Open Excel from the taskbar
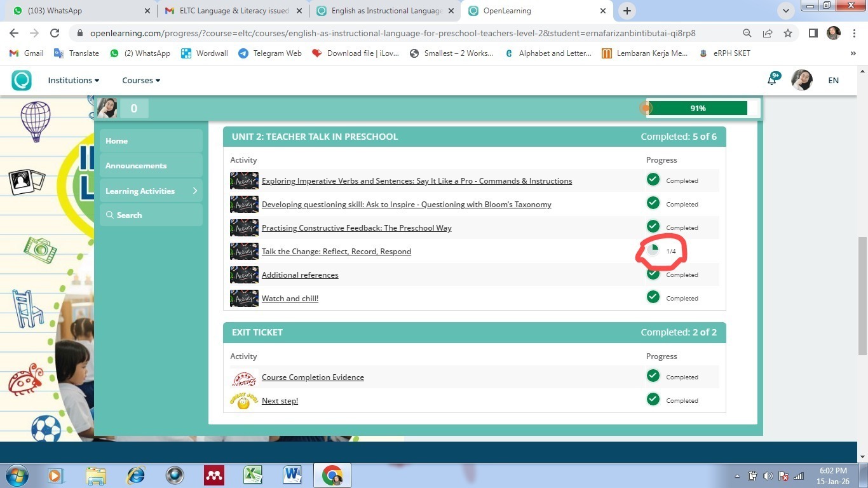Screen dimensions: 868x488 pyautogui.click(x=253, y=475)
